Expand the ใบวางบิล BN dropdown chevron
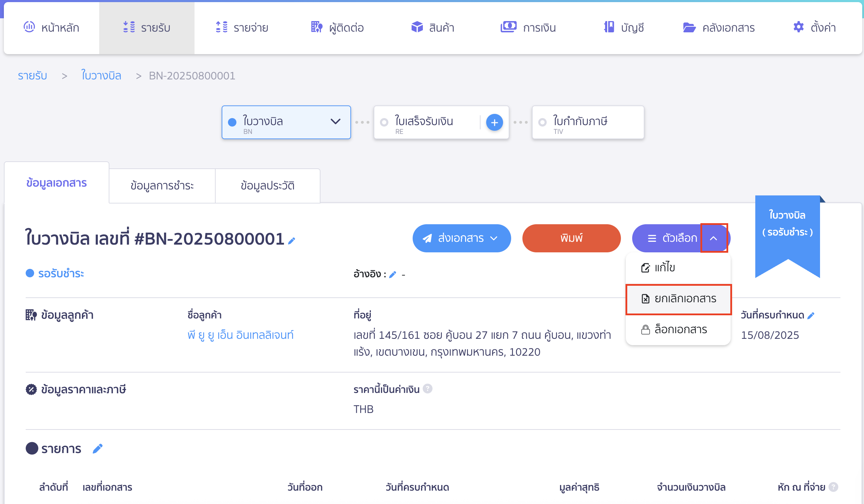 pyautogui.click(x=336, y=122)
